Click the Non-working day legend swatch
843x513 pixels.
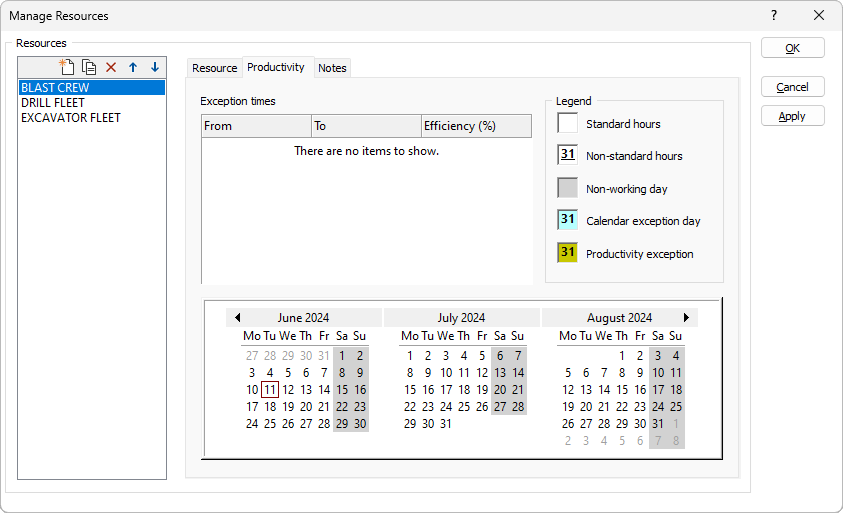pyautogui.click(x=568, y=188)
